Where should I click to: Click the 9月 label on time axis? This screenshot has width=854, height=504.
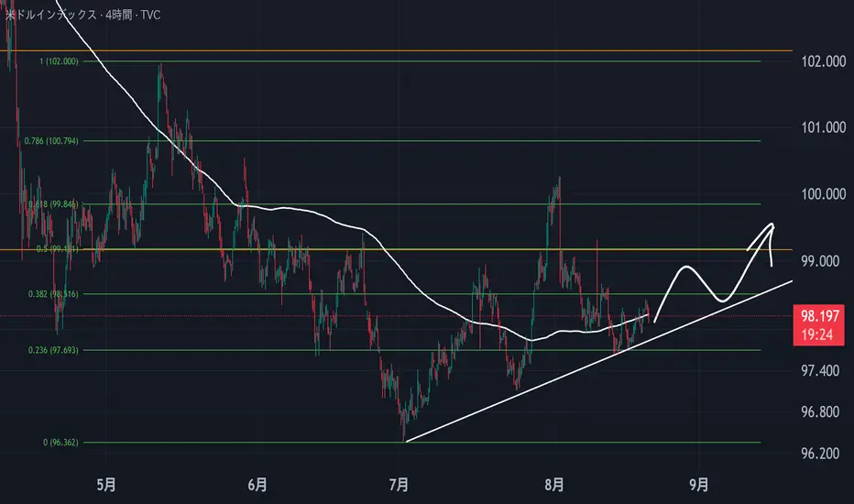coord(699,485)
